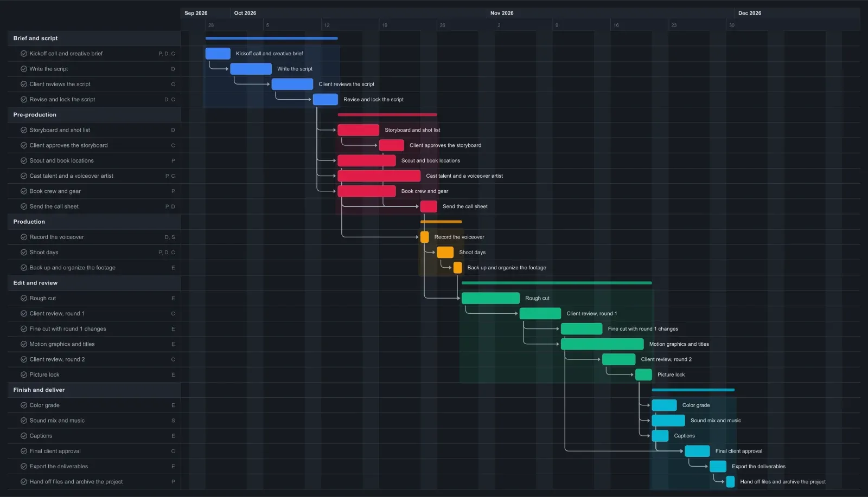This screenshot has height=497, width=868.
Task: Click the blue Brief and script summary bar
Action: point(272,38)
